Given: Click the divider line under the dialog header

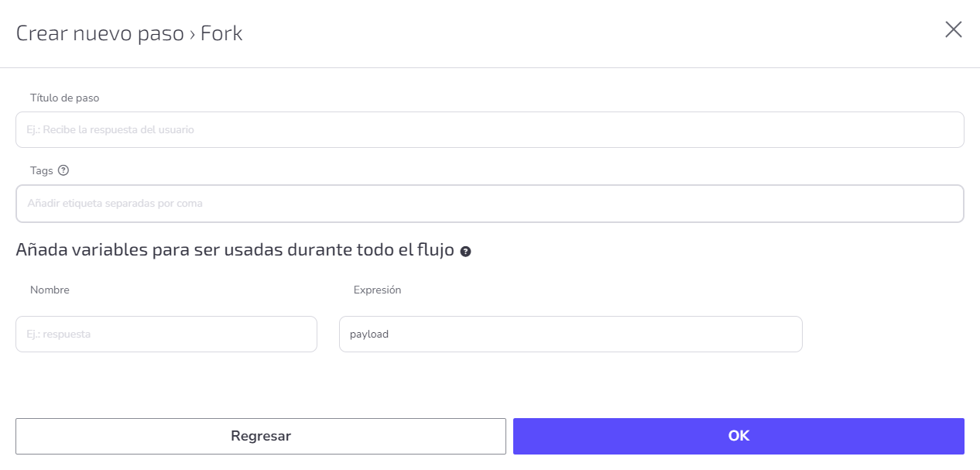Looking at the screenshot, I should [490, 67].
